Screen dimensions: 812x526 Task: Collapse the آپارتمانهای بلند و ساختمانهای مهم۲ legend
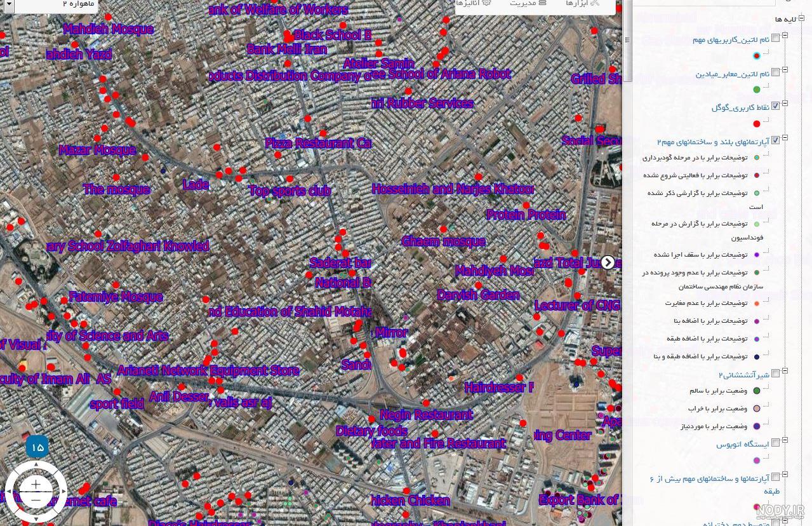click(785, 137)
